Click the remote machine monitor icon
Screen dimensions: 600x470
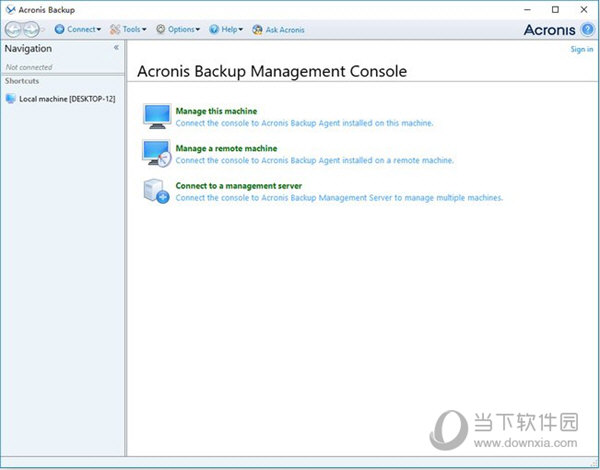(x=157, y=153)
